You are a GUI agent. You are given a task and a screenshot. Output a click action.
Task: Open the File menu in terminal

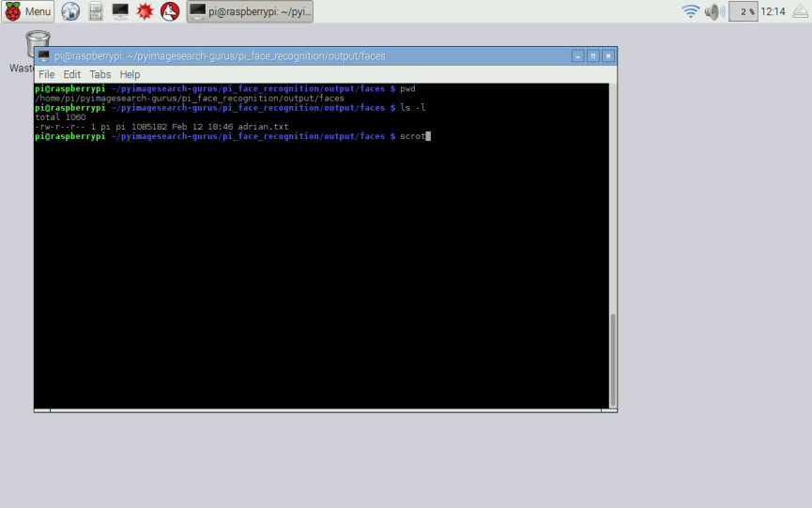46,74
